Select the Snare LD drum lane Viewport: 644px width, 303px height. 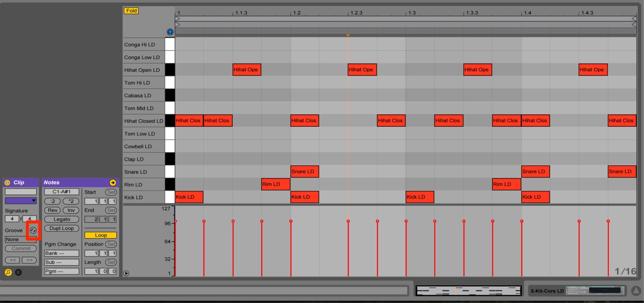144,172
